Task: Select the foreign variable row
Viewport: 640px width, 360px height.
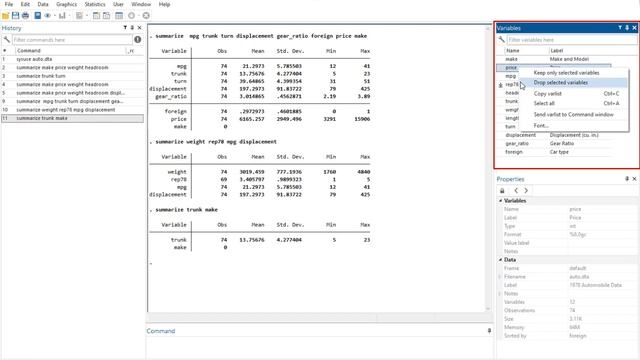Action: [554, 152]
